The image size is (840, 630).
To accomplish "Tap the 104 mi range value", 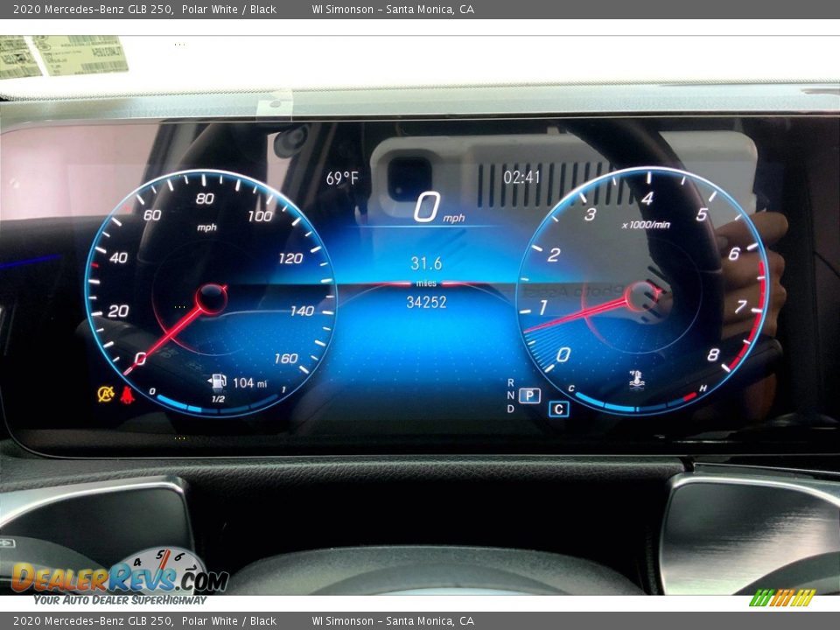I will (x=249, y=382).
